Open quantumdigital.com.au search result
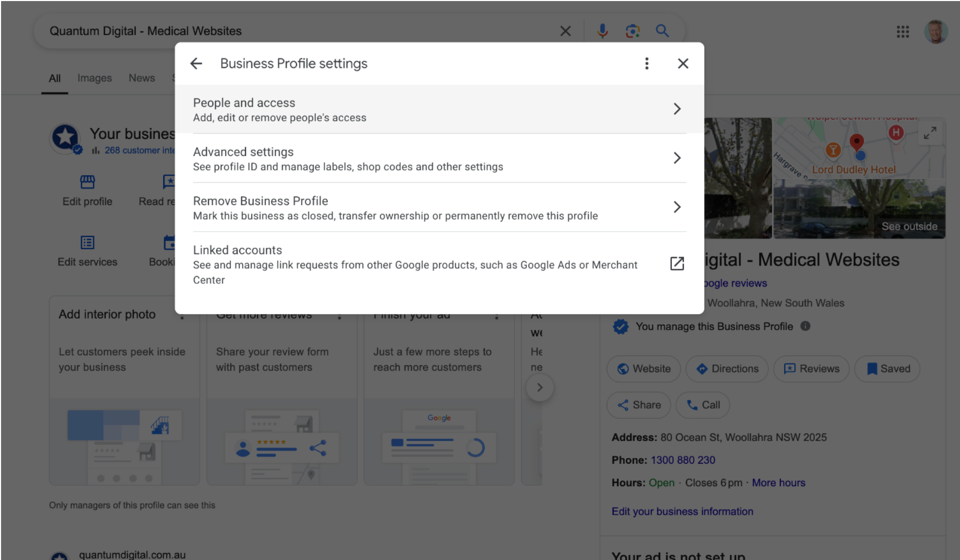The width and height of the screenshot is (960, 560). click(x=132, y=554)
